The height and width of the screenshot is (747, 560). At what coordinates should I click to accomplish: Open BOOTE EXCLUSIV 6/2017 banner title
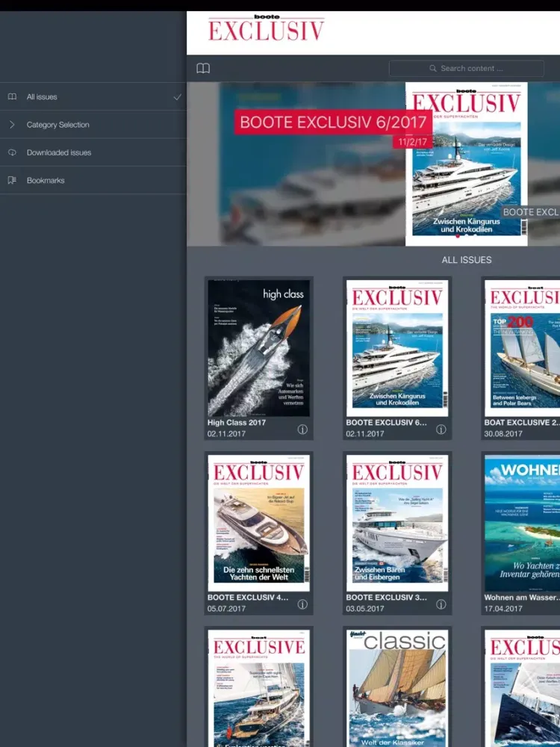(x=333, y=123)
